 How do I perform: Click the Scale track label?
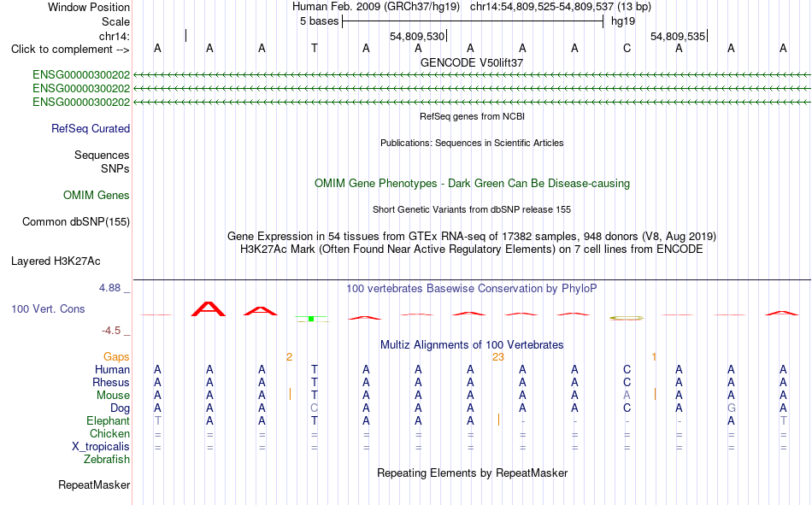(115, 21)
